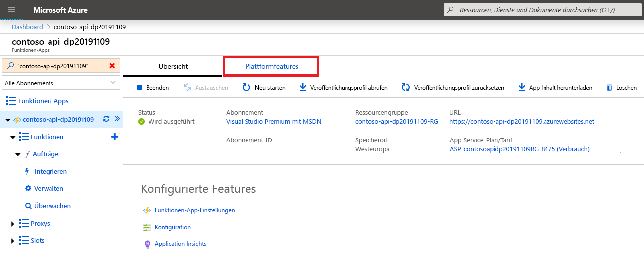Screen dimensions: 644x277
Task: Collapse the Aufträge function arrow
Action: coord(18,154)
